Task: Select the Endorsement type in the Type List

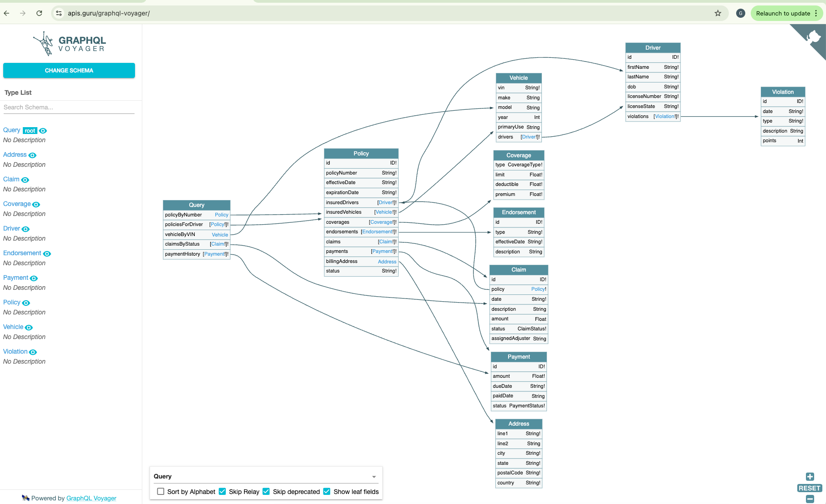Action: click(22, 253)
